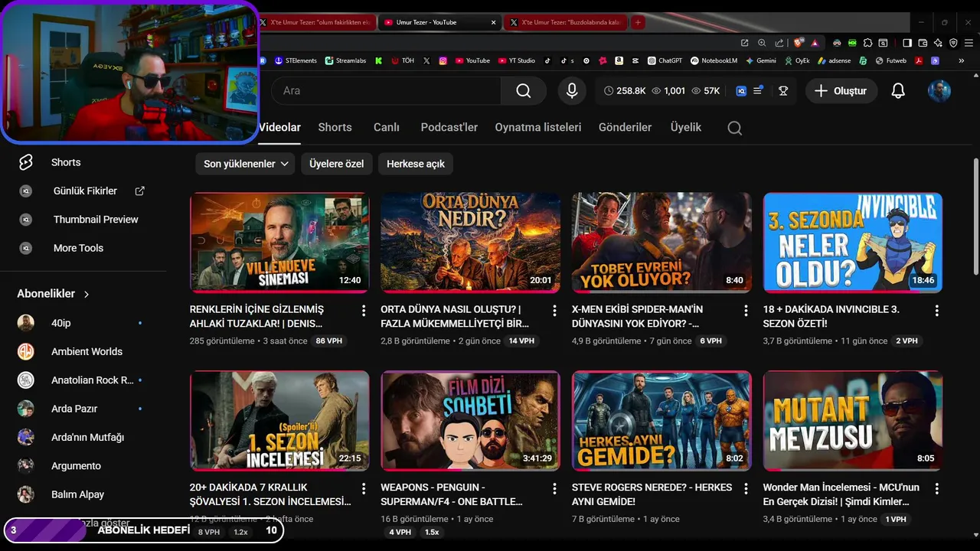Viewport: 980px width, 551px height.
Task: Switch to the Üyelik tab
Action: pyautogui.click(x=686, y=128)
